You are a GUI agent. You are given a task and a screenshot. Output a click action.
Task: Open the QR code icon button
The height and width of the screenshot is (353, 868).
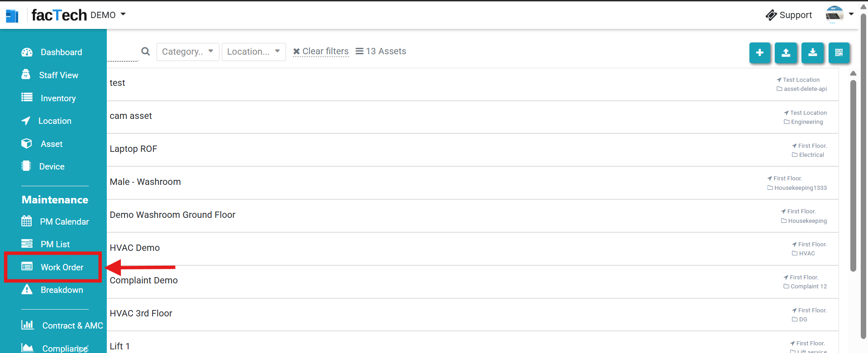point(839,53)
